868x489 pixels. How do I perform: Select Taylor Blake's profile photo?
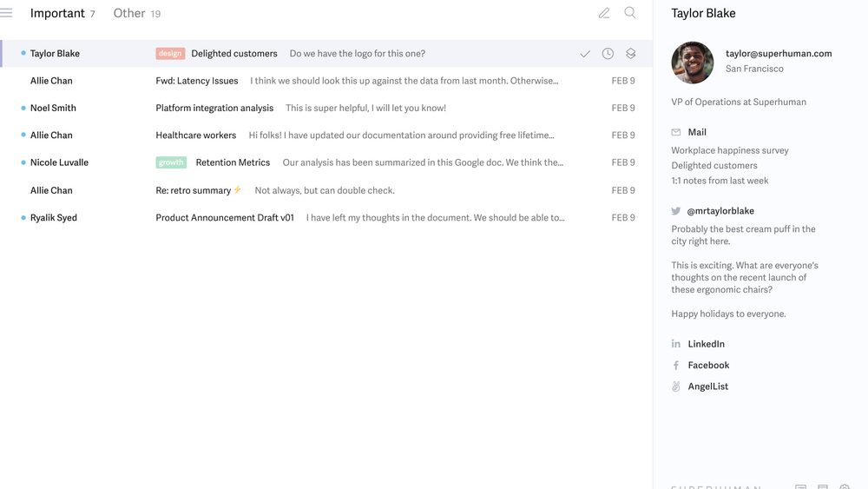(x=693, y=63)
